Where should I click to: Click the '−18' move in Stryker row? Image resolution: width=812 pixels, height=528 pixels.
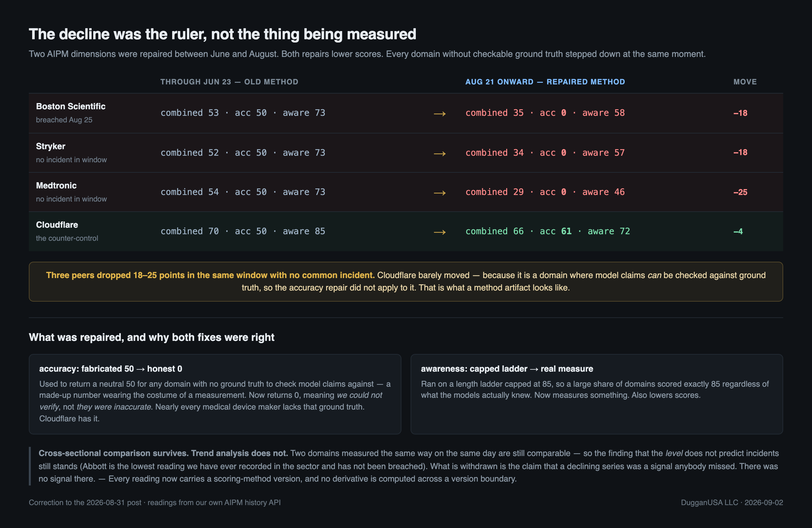click(x=740, y=152)
